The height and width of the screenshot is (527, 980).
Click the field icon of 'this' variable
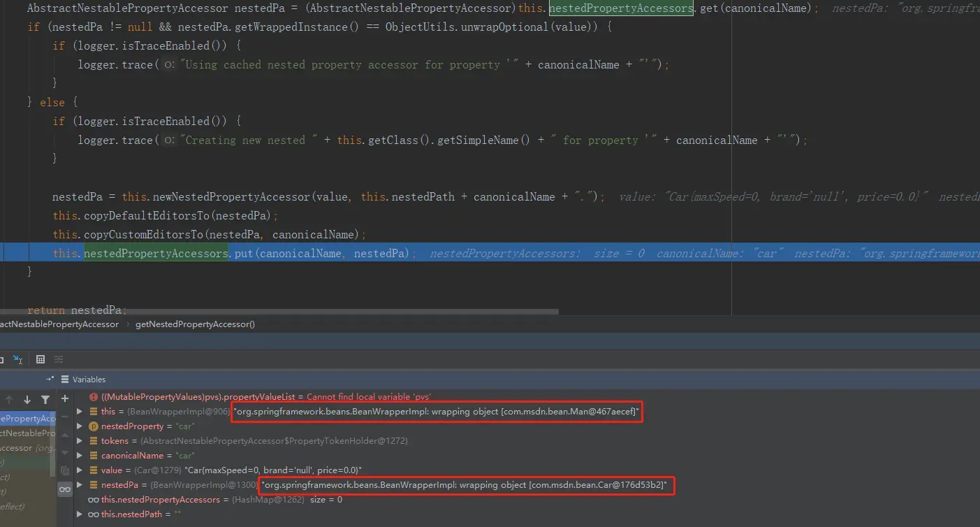(x=94, y=412)
